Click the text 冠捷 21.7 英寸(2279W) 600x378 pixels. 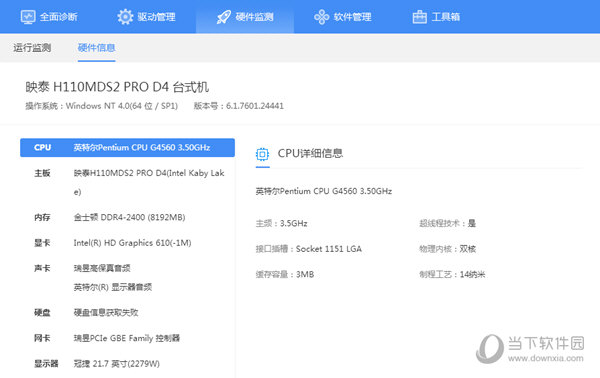[117, 363]
